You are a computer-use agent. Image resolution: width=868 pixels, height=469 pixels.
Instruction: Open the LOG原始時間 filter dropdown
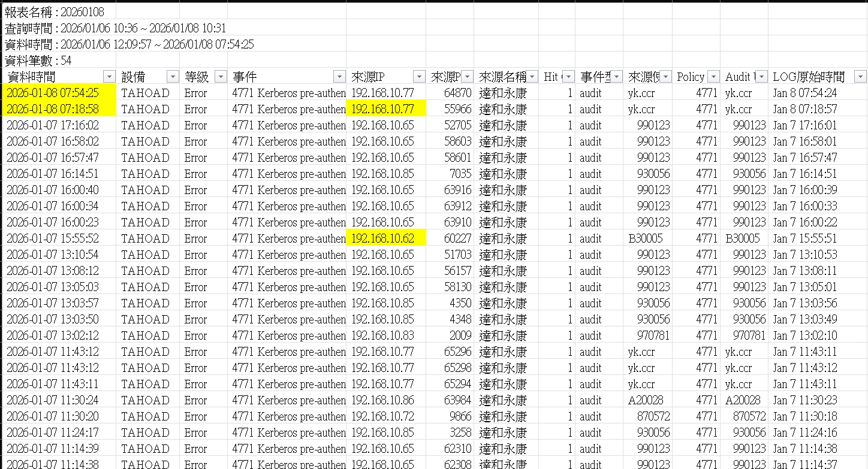point(860,77)
